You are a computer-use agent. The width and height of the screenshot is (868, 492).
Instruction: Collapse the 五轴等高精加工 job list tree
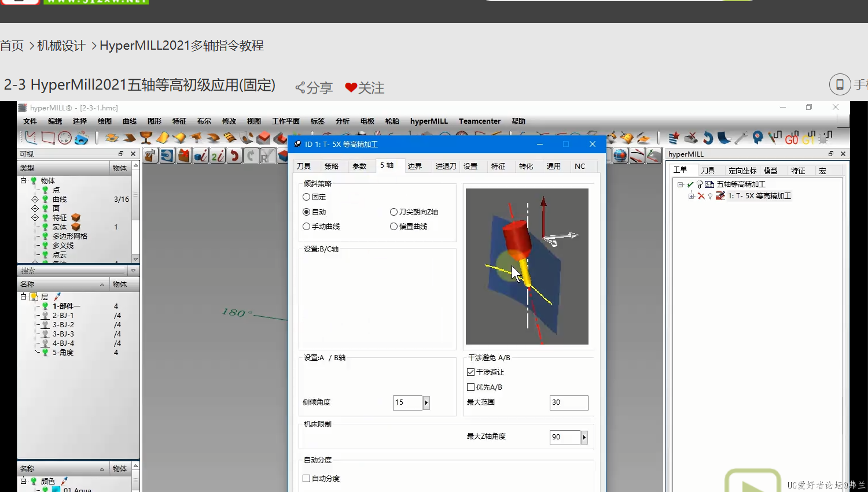(x=680, y=184)
